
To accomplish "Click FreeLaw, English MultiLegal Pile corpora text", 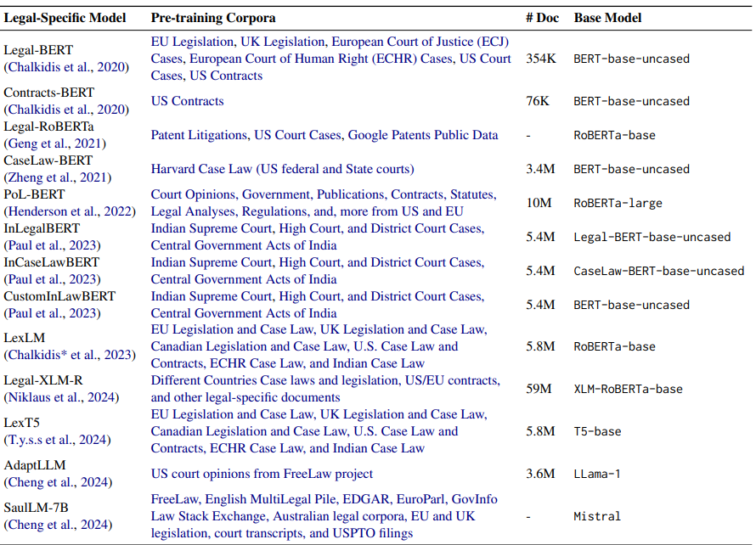I will point(324,516).
